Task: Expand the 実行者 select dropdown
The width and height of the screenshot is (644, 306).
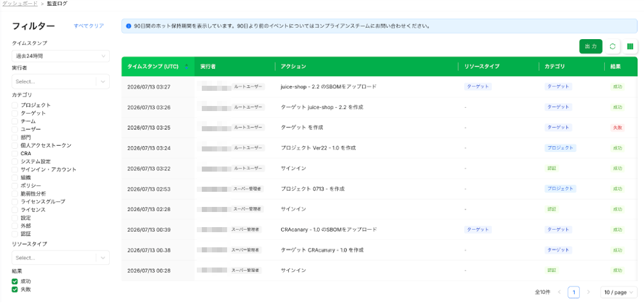Action: click(x=61, y=81)
